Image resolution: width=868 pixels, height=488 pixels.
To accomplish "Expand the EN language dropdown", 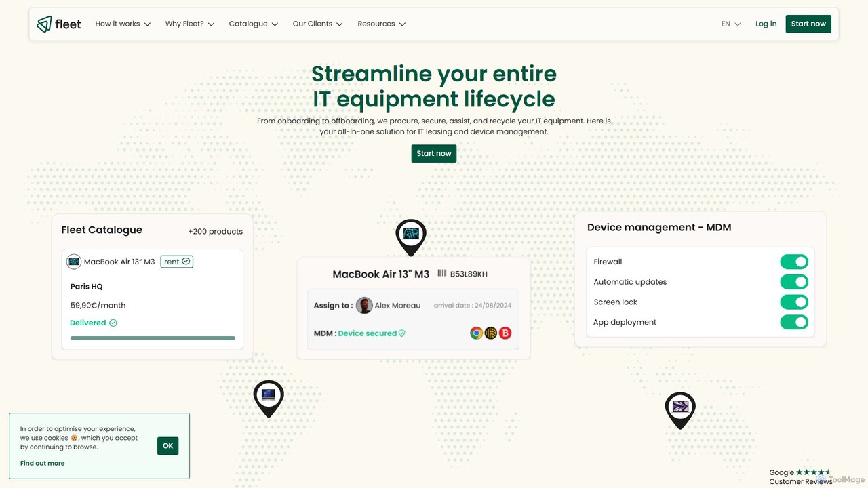I will pos(731,24).
